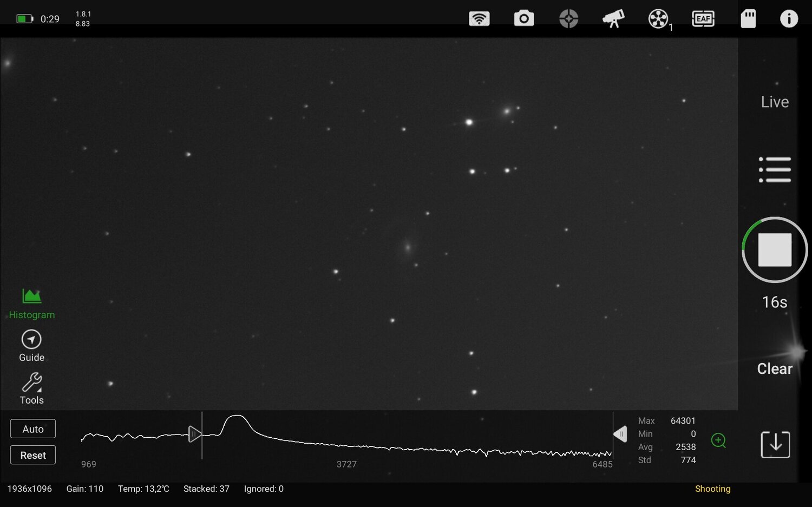Click the Gain: 110 status entry

coord(85,489)
